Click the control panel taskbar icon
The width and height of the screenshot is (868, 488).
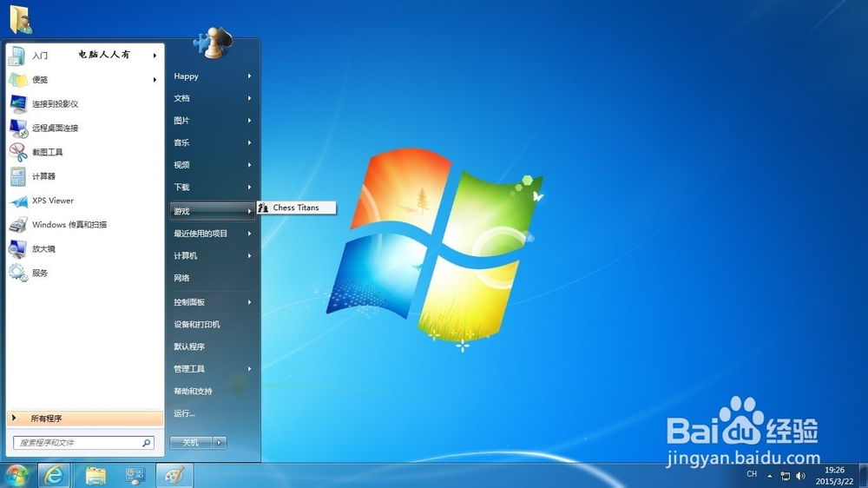coord(135,476)
